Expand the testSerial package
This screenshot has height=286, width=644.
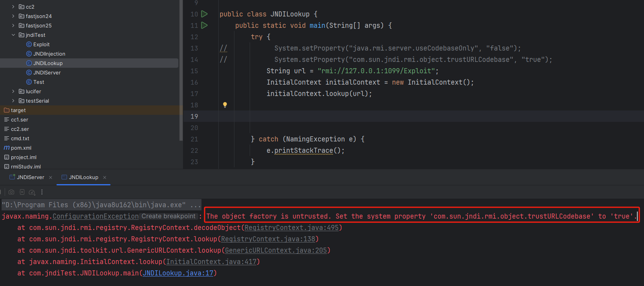13,101
